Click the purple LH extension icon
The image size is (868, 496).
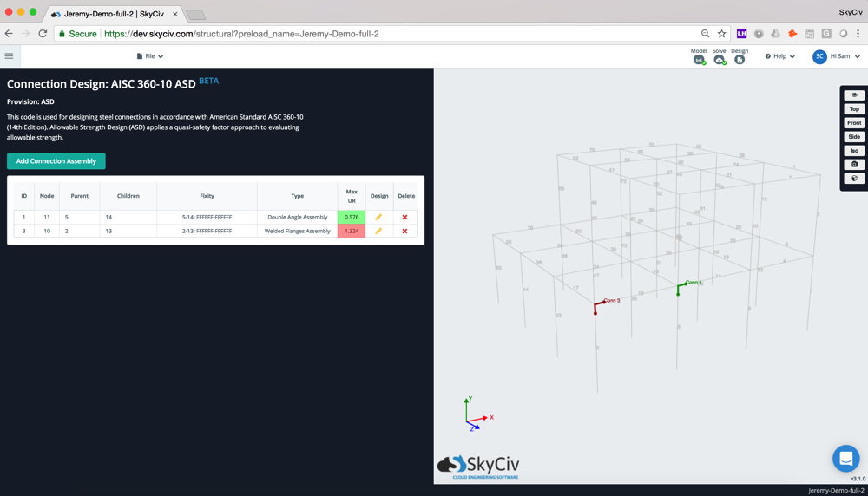(x=742, y=34)
